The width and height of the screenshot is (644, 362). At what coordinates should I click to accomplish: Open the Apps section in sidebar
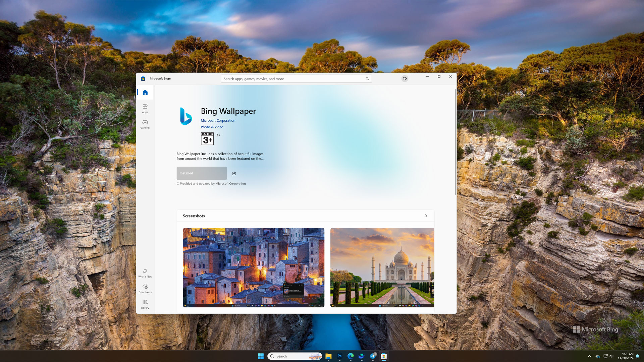click(145, 108)
